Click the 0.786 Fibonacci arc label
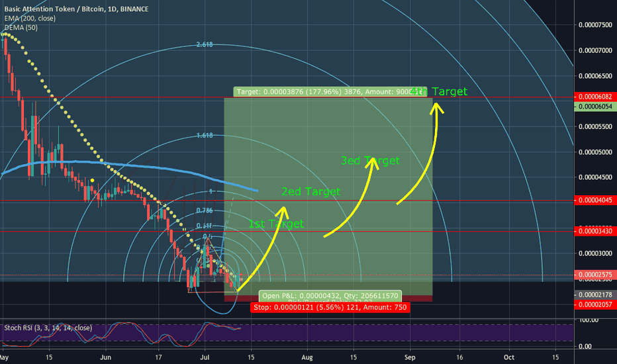Viewport: 617px width, 364px height. point(205,210)
